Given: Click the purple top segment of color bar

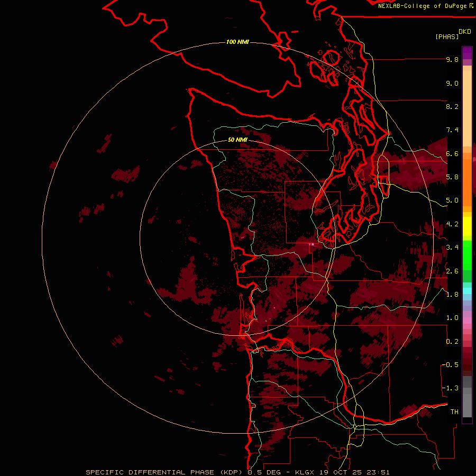Looking at the screenshot, I should (x=467, y=53).
